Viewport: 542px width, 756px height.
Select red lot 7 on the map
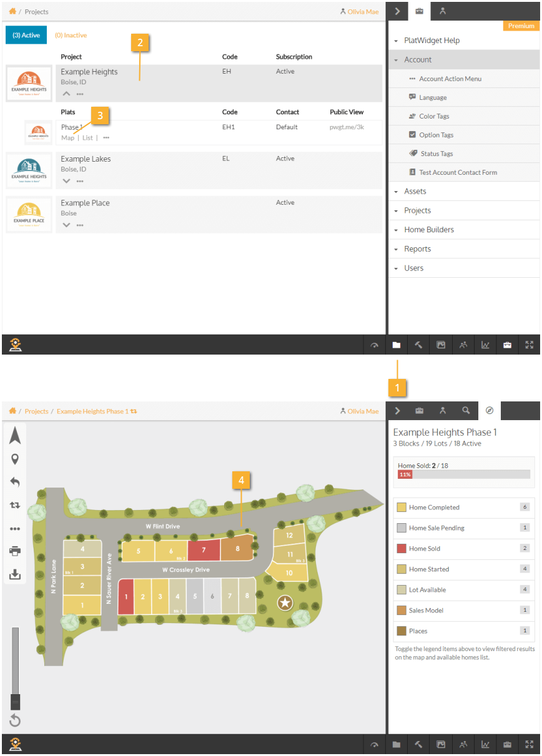coord(204,551)
